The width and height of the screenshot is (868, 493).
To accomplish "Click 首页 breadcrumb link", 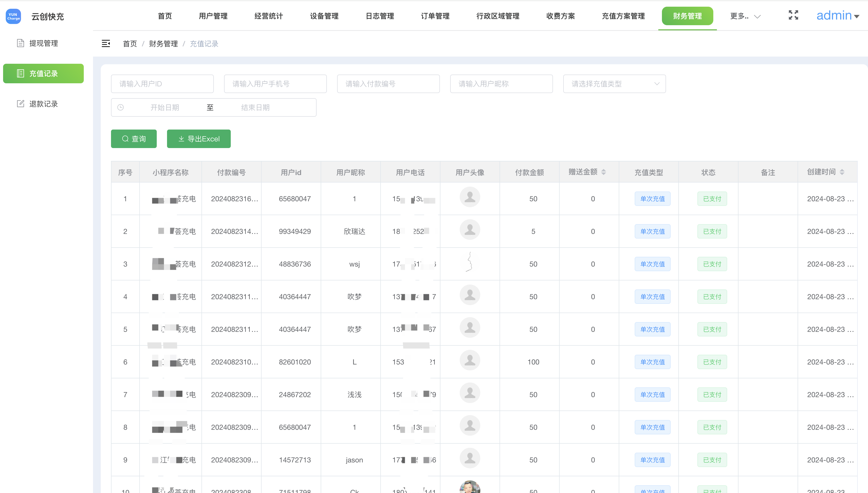I will (130, 44).
